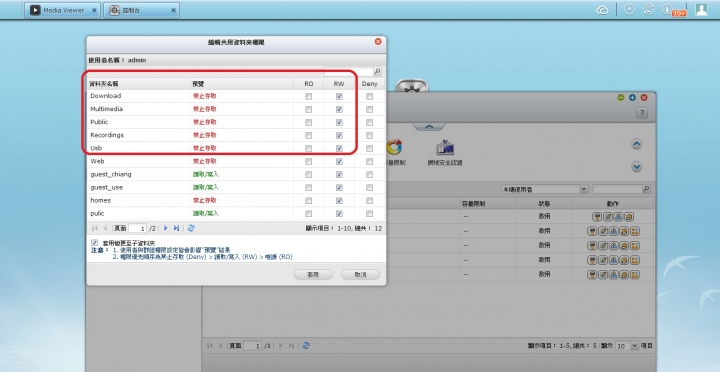Open event notifications info icon
The height and width of the screenshot is (372, 720).
click(x=668, y=10)
